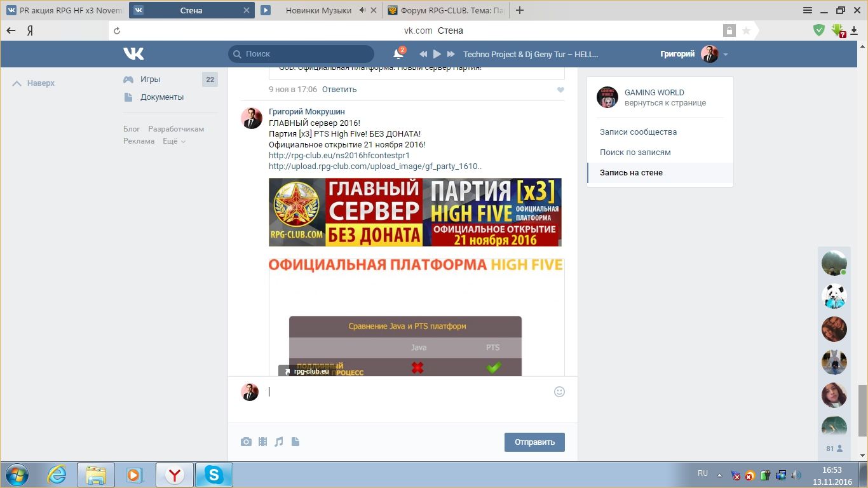The width and height of the screenshot is (868, 488).
Task: Close the Стена tab
Action: pyautogui.click(x=246, y=10)
